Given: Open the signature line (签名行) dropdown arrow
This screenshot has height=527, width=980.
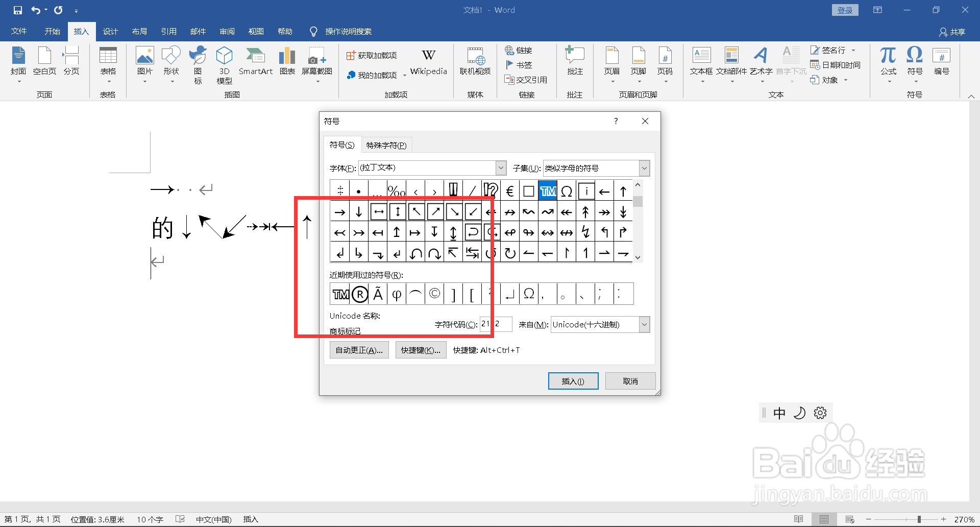Looking at the screenshot, I should click(853, 50).
